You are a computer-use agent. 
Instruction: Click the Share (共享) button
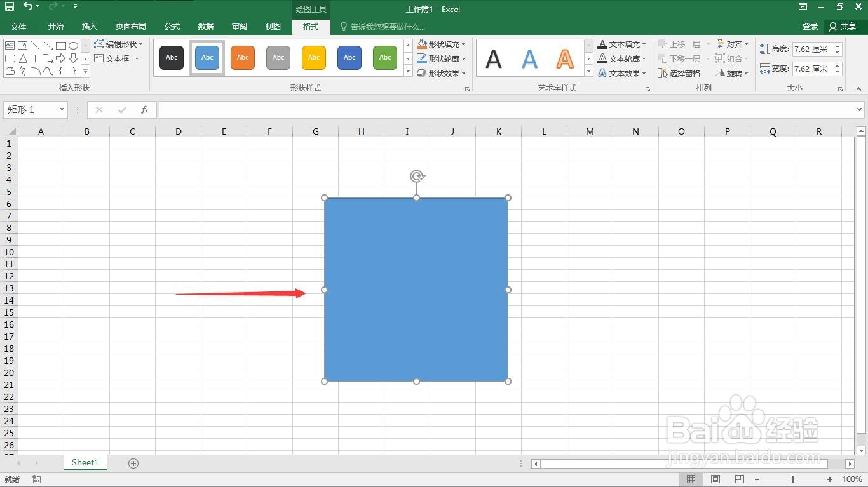point(843,27)
